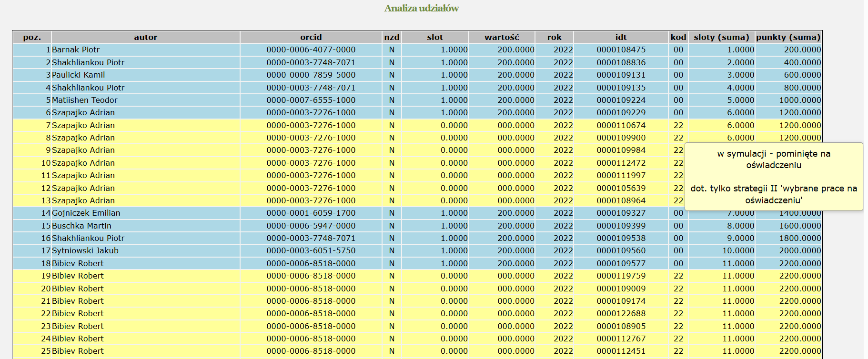This screenshot has width=868, height=359.
Task: Click idt value 0000108836
Action: click(621, 62)
